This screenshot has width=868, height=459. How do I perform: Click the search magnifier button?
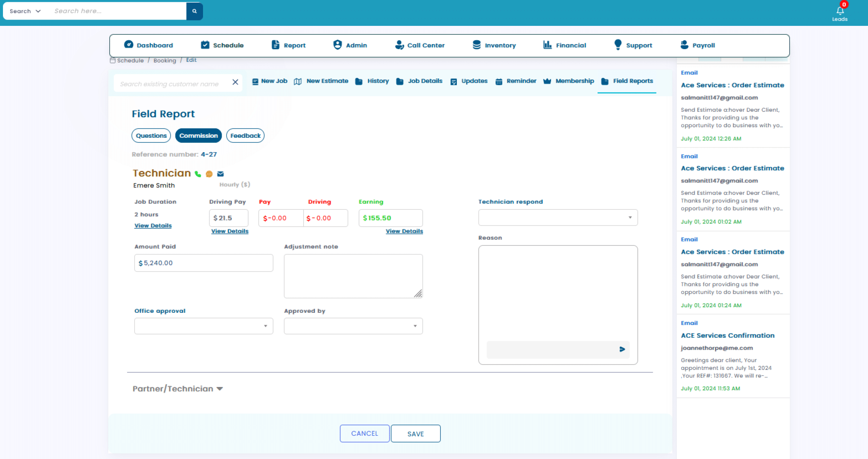[195, 11]
